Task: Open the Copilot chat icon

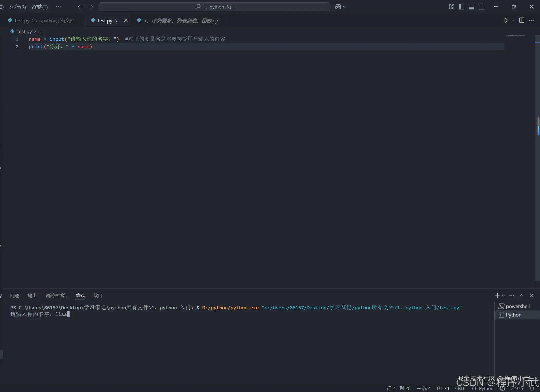Action: [x=338, y=7]
